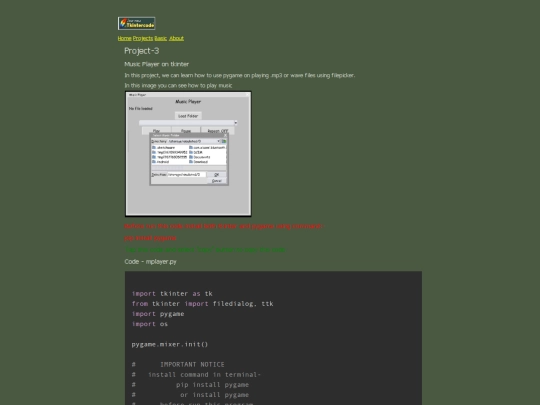Screen dimensions: 540x405
Task: Click the "# IMPORTANT NOTICE" comment
Action: [178, 364]
